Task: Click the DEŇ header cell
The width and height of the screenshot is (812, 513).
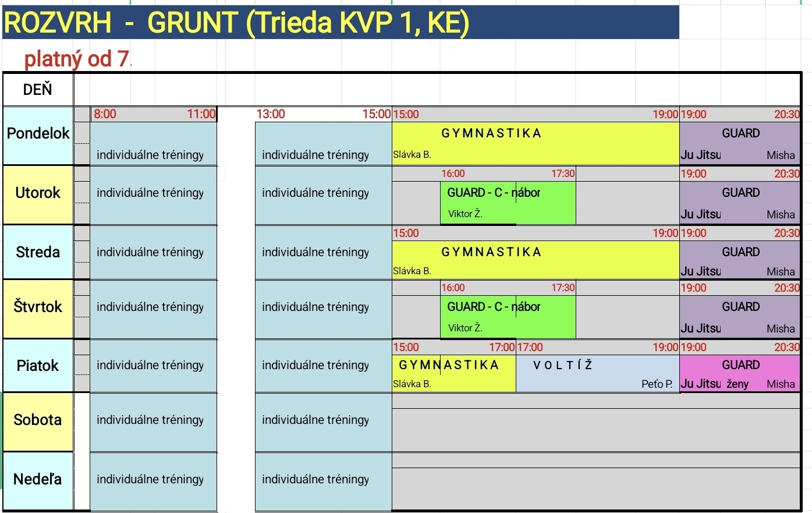Action: [38, 90]
